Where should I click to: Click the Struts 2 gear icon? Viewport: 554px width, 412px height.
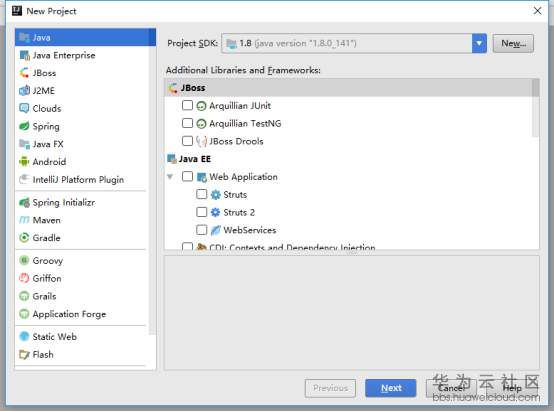215,212
